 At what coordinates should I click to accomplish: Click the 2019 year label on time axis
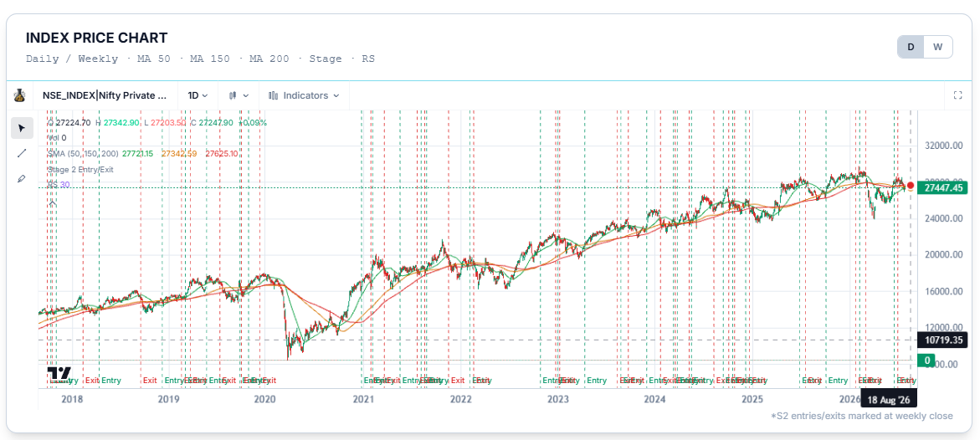click(169, 399)
